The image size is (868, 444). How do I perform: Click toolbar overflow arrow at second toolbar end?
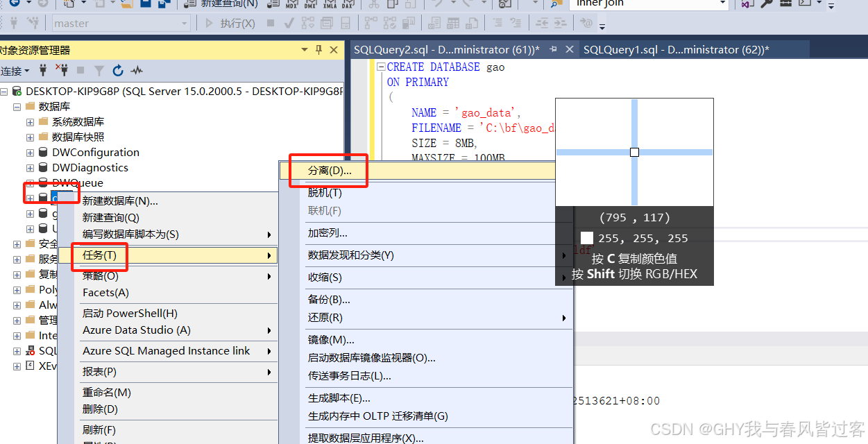tap(602, 26)
